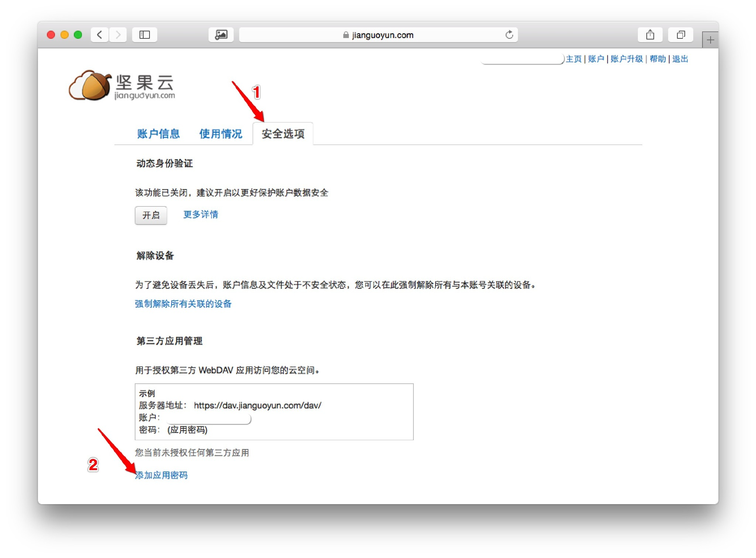Click the 开启 button
Image resolution: width=756 pixels, height=558 pixels.
click(151, 215)
